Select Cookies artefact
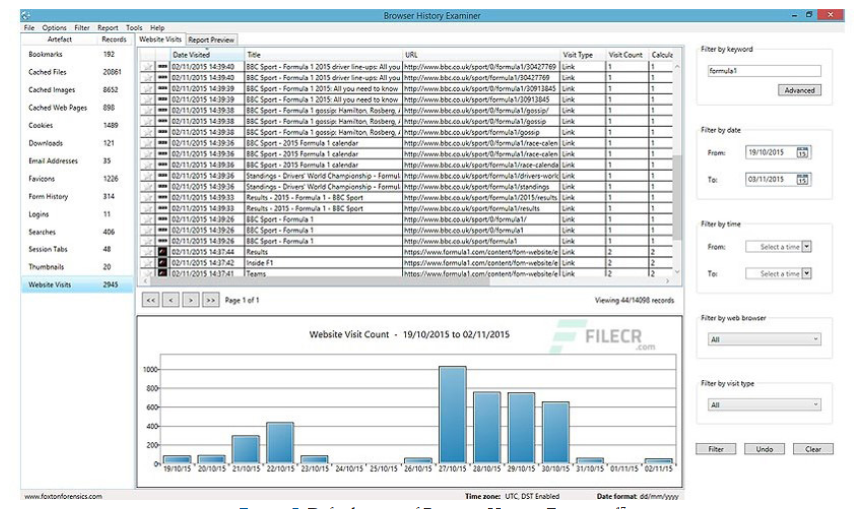 tap(77, 125)
